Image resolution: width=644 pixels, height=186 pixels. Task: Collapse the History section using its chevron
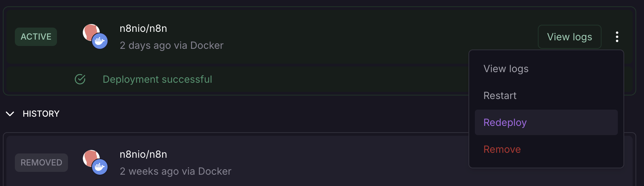point(10,114)
